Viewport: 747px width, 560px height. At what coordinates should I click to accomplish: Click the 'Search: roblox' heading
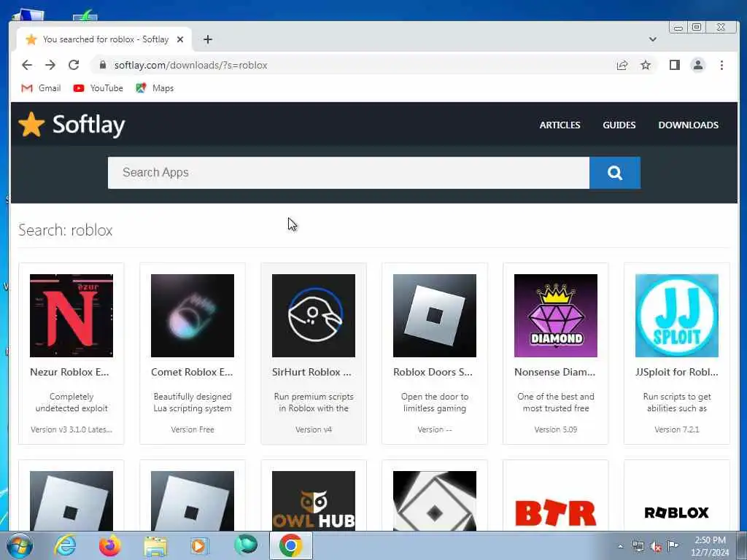coord(65,230)
